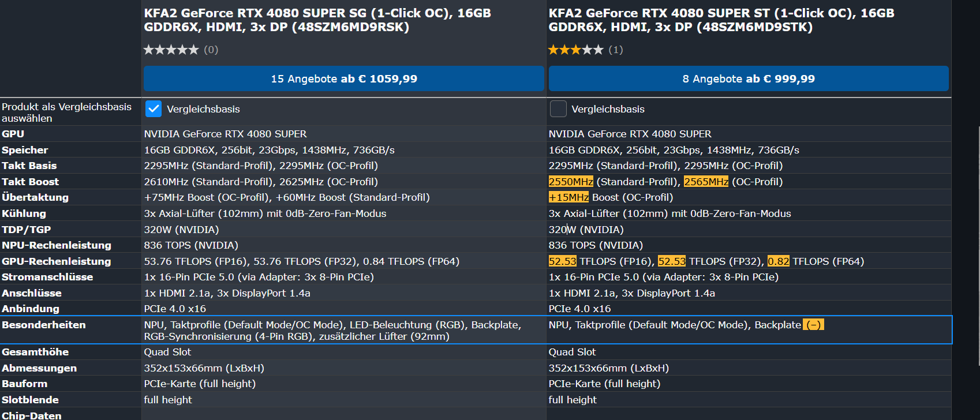Select the Chip-Daten section heading
The image size is (980, 420).
32,415
